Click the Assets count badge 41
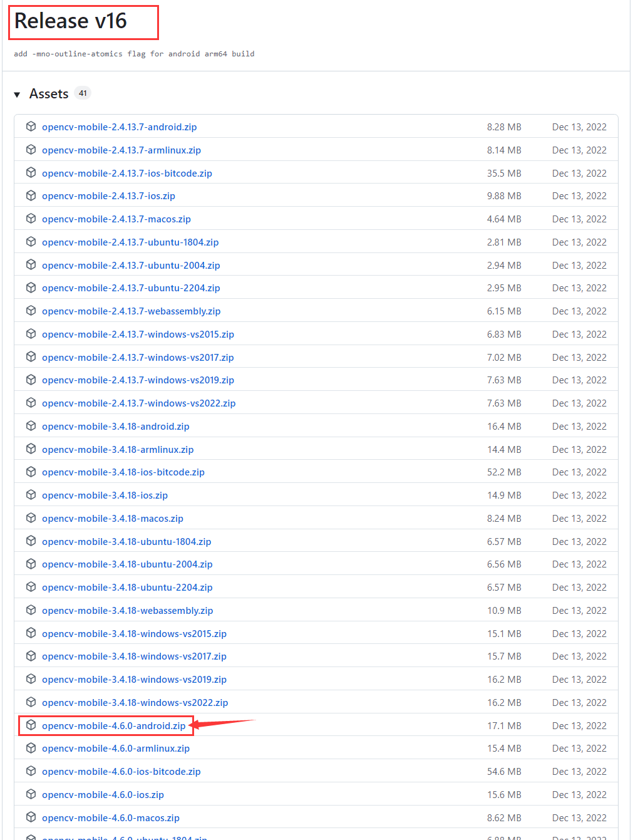The image size is (643, 840). pos(83,93)
